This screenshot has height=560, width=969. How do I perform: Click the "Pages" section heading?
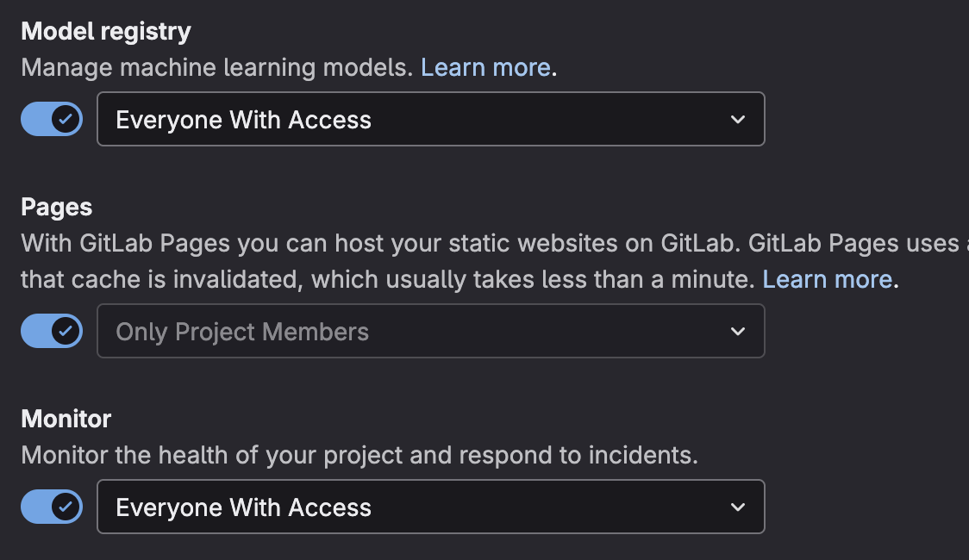pyautogui.click(x=57, y=208)
